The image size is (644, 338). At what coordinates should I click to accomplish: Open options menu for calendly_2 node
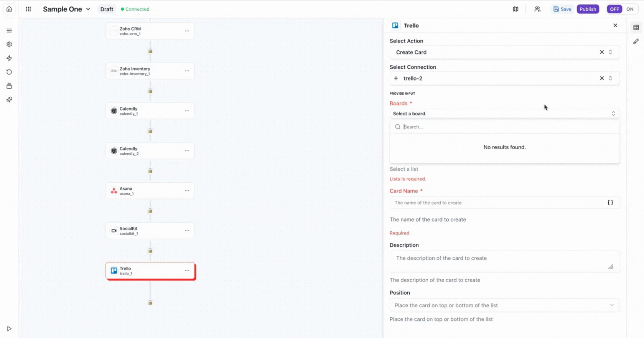(187, 151)
